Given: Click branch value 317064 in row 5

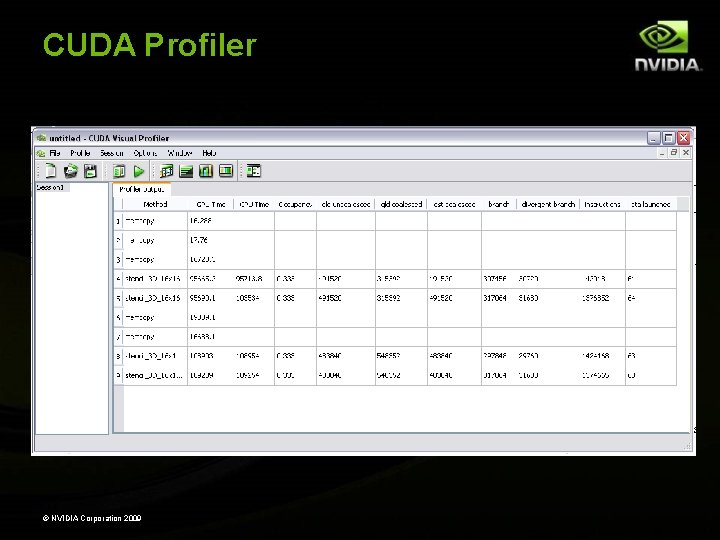Looking at the screenshot, I should pyautogui.click(x=495, y=298).
